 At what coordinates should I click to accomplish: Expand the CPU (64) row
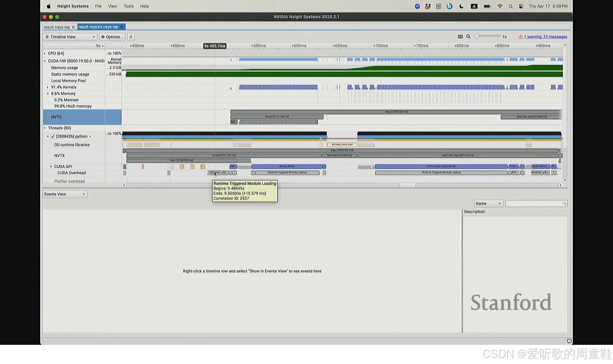pyautogui.click(x=45, y=53)
